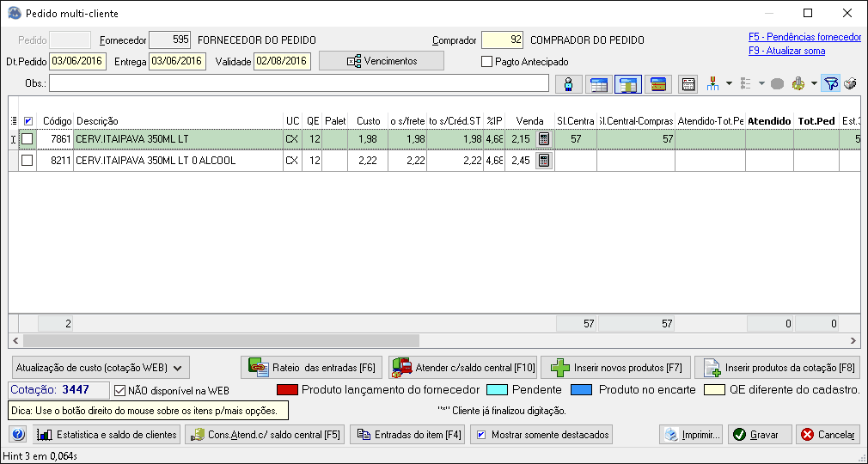Open Entradas do item [F4]
Image resolution: width=868 pixels, height=464 pixels.
pyautogui.click(x=407, y=435)
